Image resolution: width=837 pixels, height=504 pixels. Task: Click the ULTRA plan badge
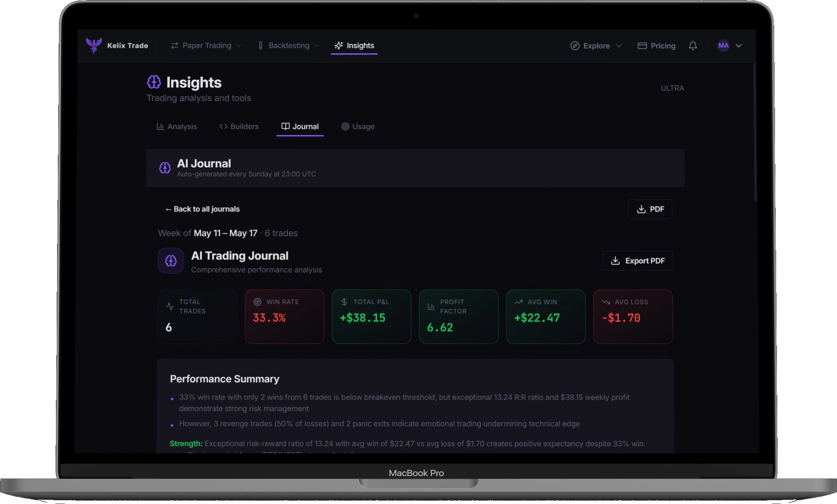coord(672,88)
